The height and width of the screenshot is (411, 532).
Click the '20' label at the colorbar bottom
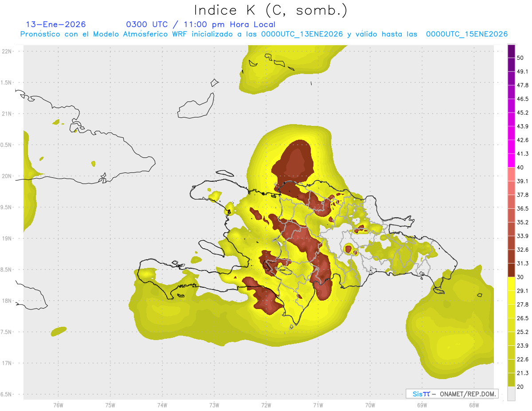[520, 387]
